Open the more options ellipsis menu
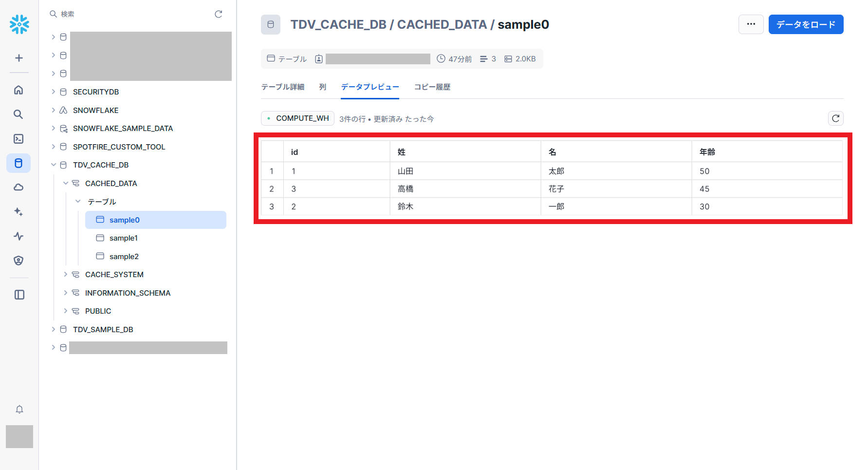 pos(751,24)
